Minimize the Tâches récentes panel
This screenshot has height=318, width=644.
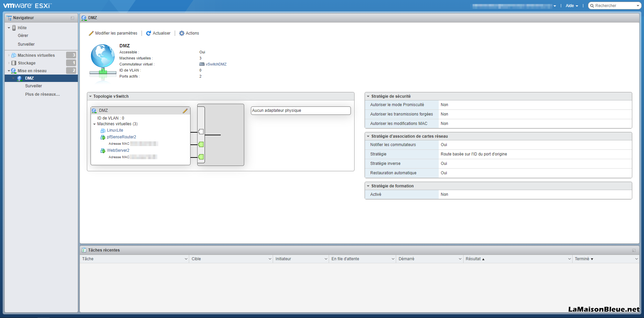pos(634,250)
